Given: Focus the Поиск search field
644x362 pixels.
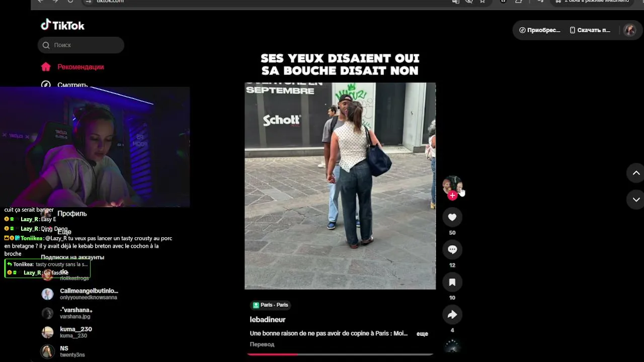Looking at the screenshot, I should click(x=80, y=45).
